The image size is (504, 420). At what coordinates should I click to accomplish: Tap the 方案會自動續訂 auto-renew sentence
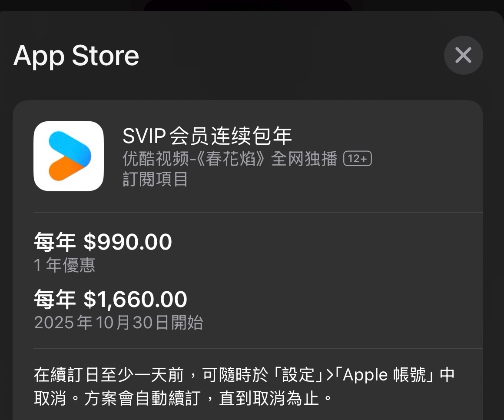[143, 398]
